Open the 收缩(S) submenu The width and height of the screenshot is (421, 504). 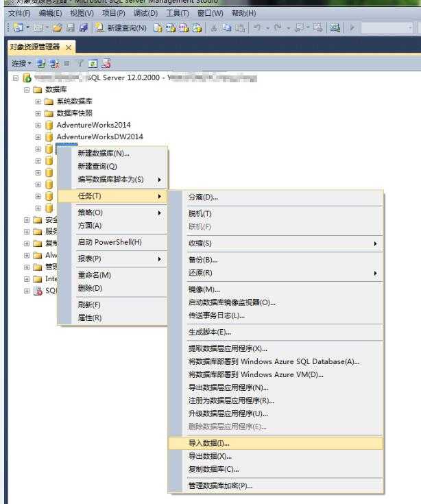[276, 243]
